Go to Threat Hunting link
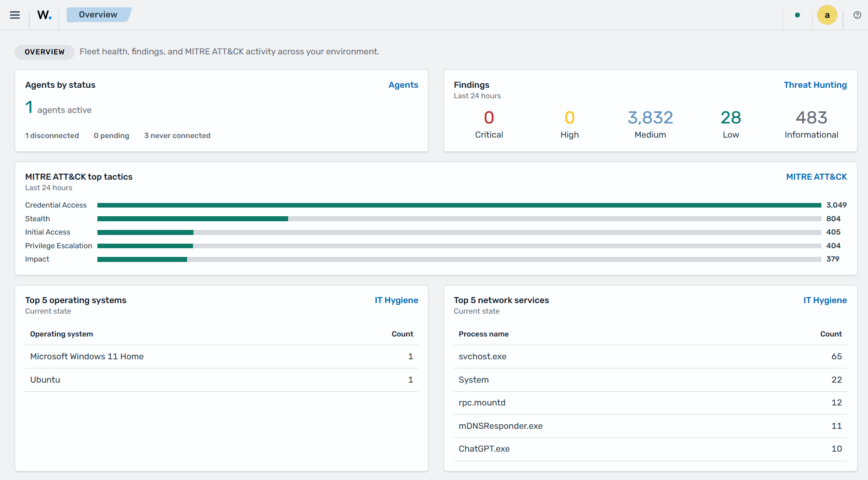The width and height of the screenshot is (868, 480). click(815, 85)
